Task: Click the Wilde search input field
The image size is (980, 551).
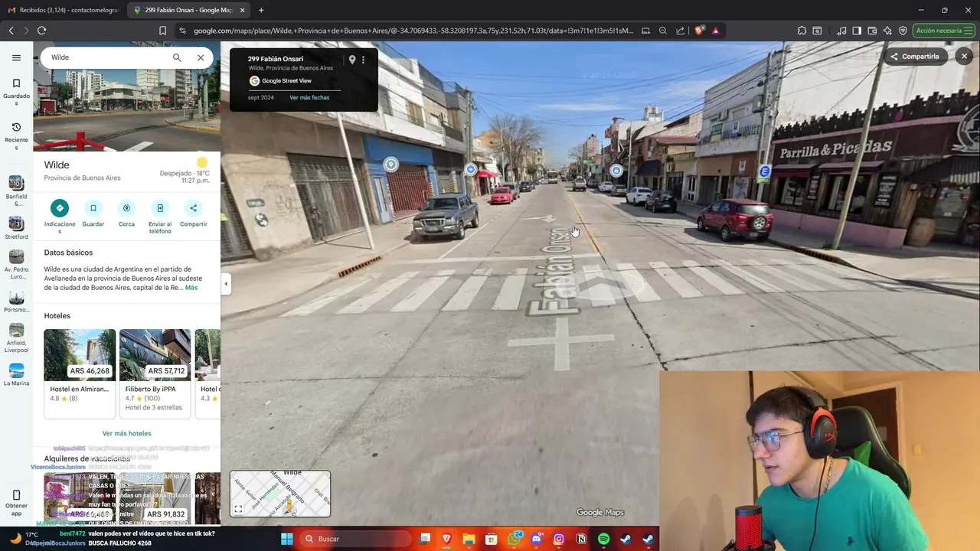Action: [x=107, y=57]
